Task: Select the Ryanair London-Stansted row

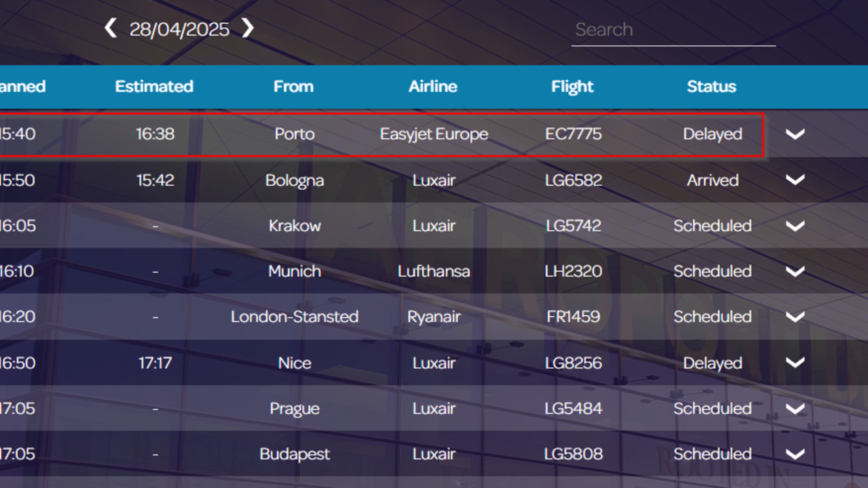Action: [x=434, y=317]
